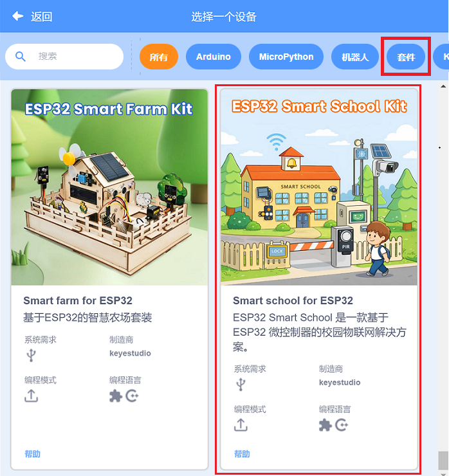Click the scrollbar up arrow
This screenshot has width=449, height=476.
coord(443,87)
